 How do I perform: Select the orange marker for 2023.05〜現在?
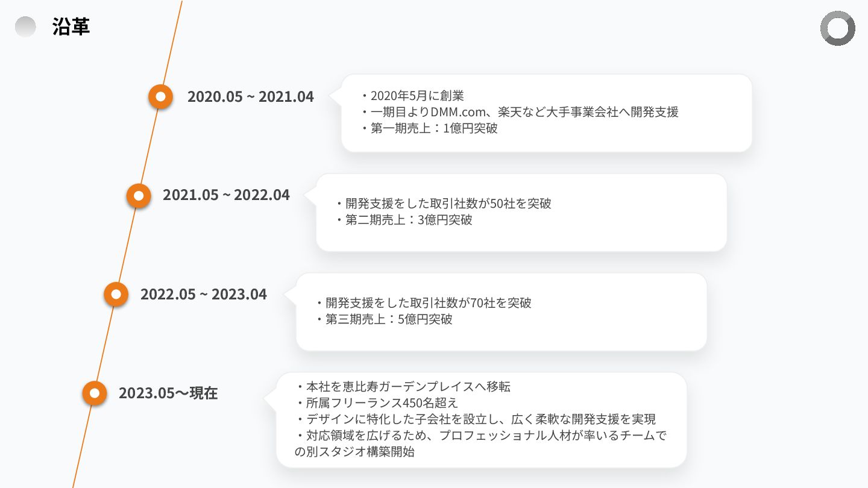(x=94, y=393)
